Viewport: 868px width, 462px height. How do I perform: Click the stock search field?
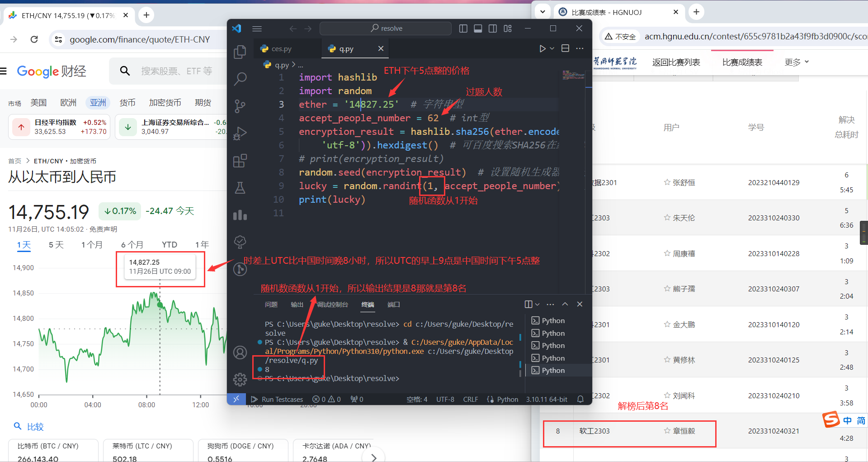click(x=176, y=71)
